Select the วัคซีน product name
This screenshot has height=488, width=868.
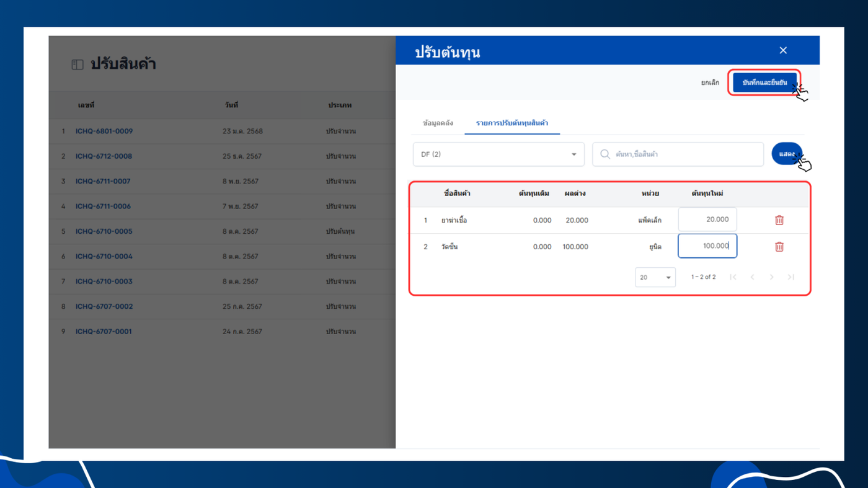tap(449, 247)
